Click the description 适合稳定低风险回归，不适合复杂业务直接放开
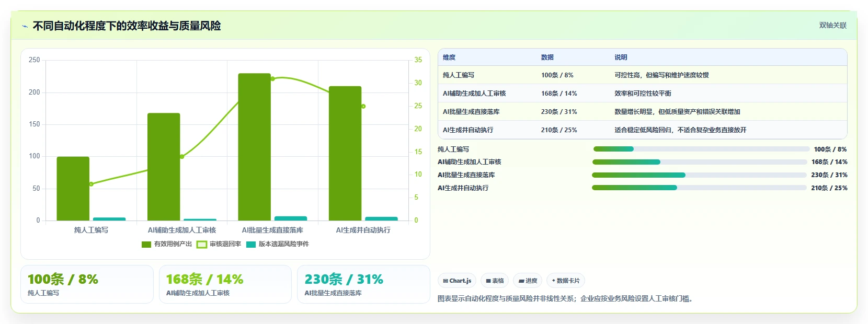 tap(680, 130)
